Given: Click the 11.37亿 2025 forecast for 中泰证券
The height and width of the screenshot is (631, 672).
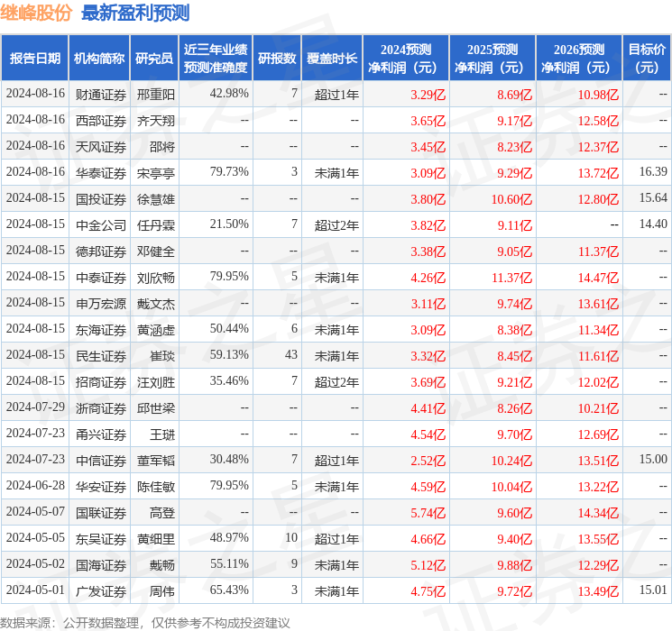Looking at the screenshot, I should pos(511,278).
